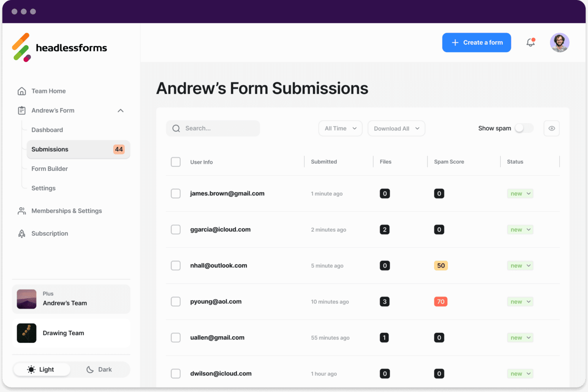Viewport: 588px width, 392px height.
Task: Switch to the Form Builder section
Action: click(x=49, y=169)
